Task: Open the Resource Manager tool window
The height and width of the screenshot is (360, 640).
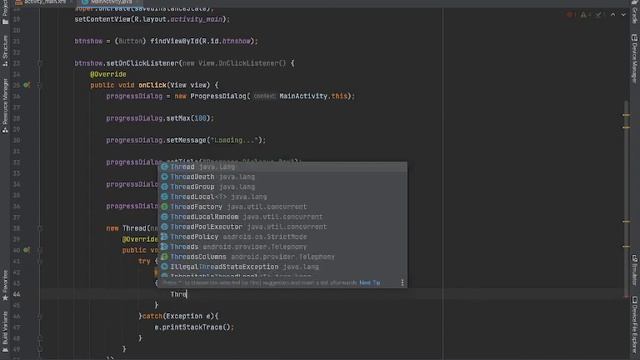Action: [x=5, y=106]
